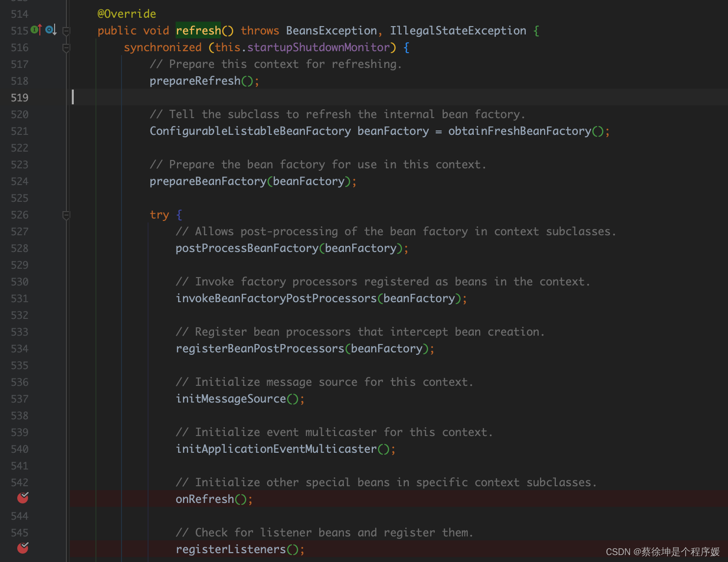
Task: Click line number 526 in the gutter
Action: [x=20, y=215]
